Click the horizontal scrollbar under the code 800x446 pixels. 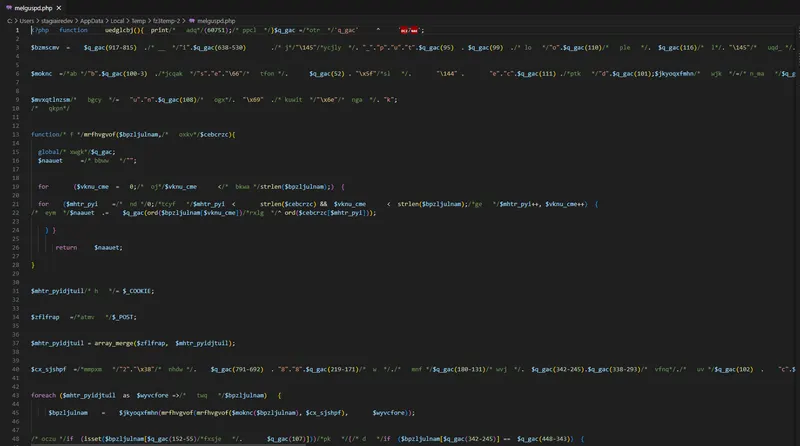pos(168,444)
